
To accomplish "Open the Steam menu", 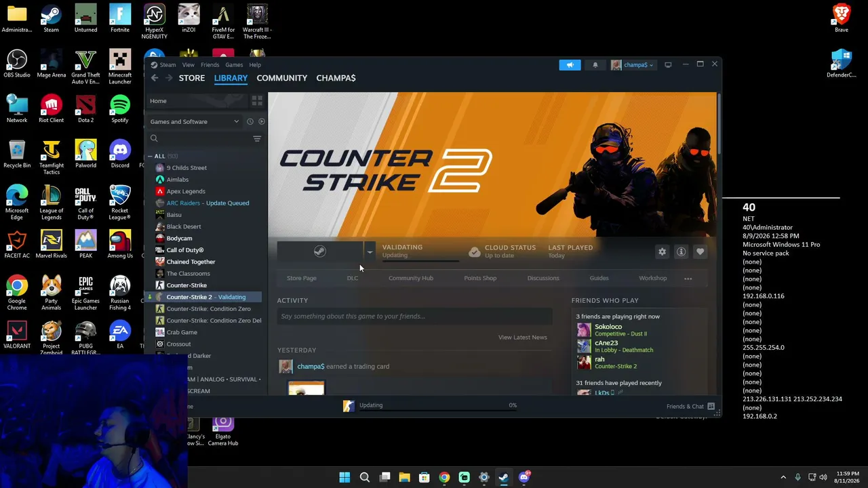I will pos(167,65).
